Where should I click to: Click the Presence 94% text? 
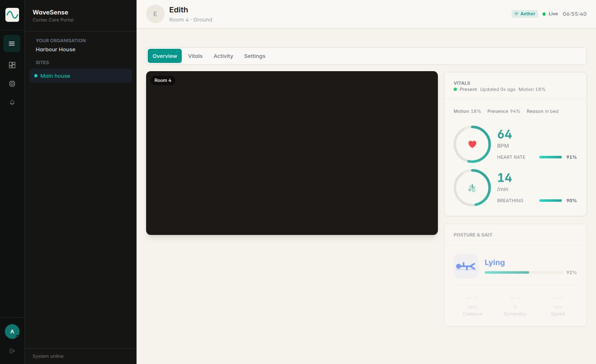tap(504, 111)
